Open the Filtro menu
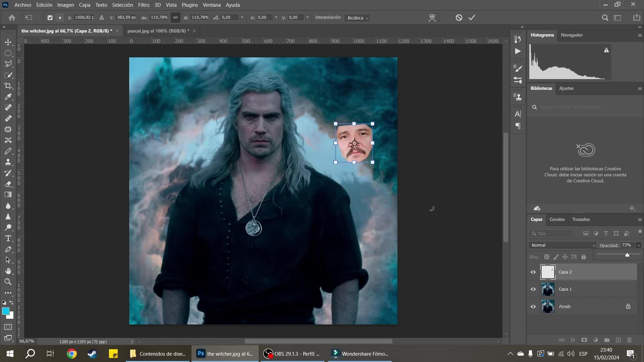This screenshot has height=362, width=644. [x=144, y=5]
